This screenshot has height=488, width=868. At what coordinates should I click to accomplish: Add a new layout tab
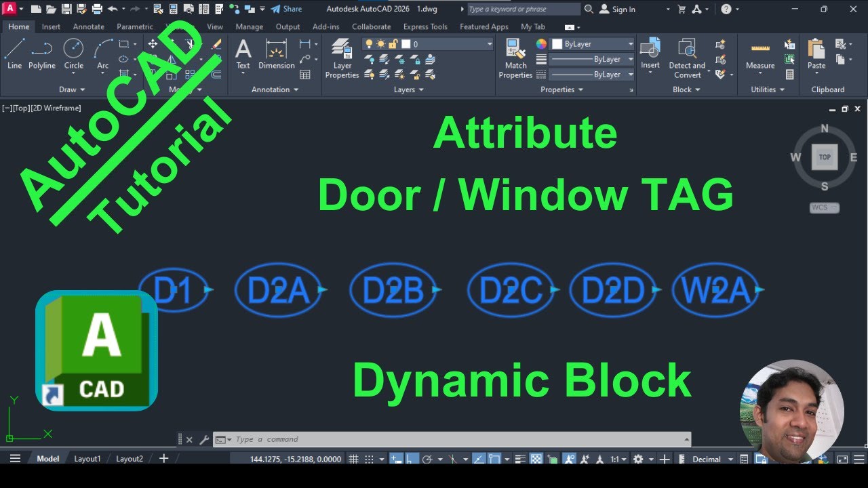pos(163,459)
